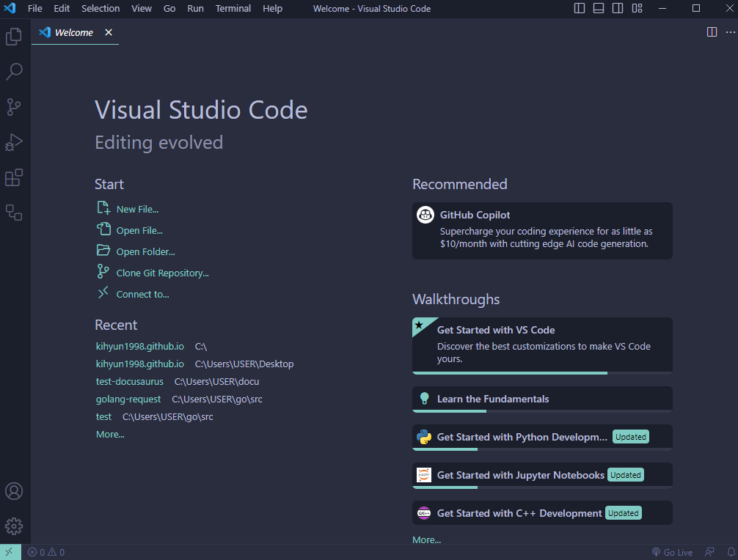
Task: Open the View menu
Action: (141, 9)
